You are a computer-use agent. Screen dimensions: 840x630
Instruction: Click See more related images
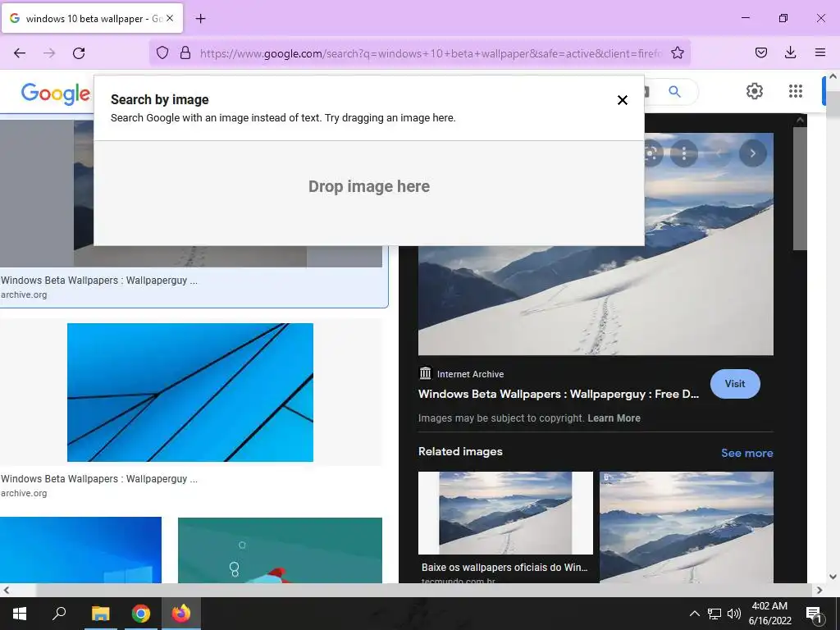(x=746, y=453)
